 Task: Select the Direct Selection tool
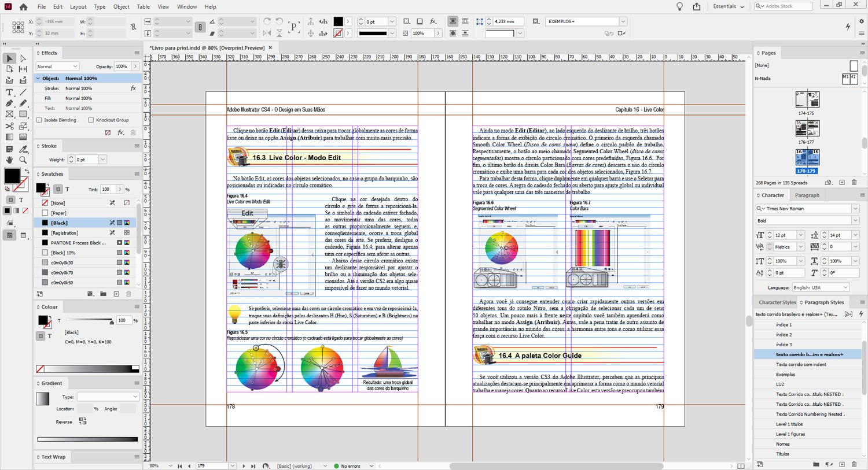(23, 58)
